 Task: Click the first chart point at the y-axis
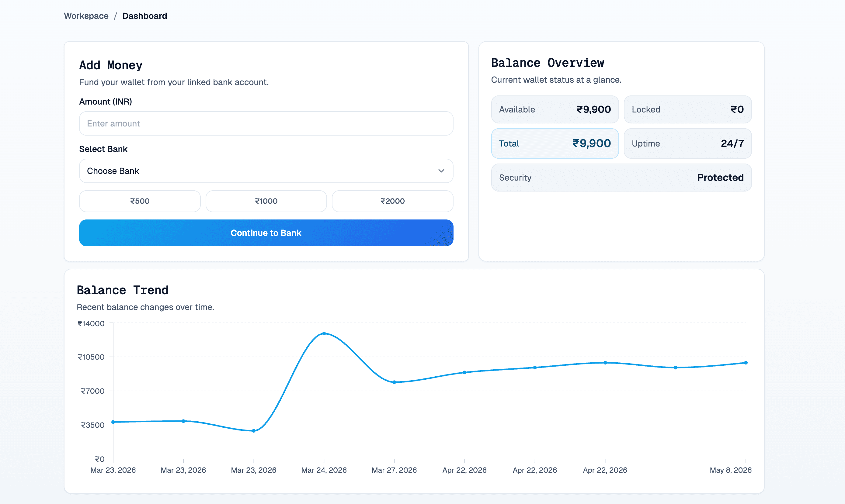click(113, 422)
